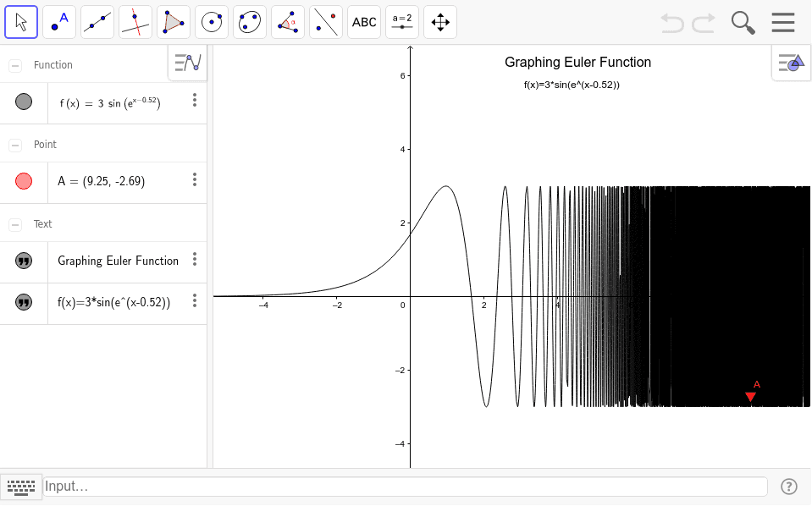812x506 pixels.
Task: Open more options for Graphing Euler Function row
Action: [x=195, y=259]
